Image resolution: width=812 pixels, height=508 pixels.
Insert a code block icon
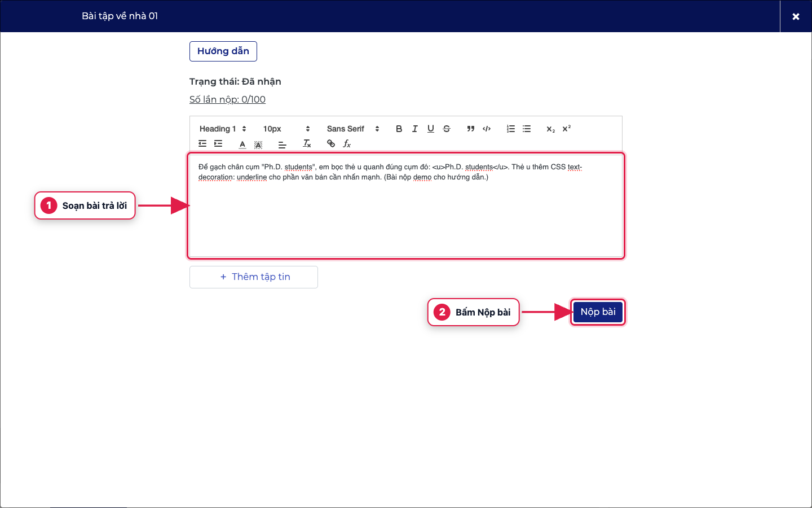coord(487,129)
